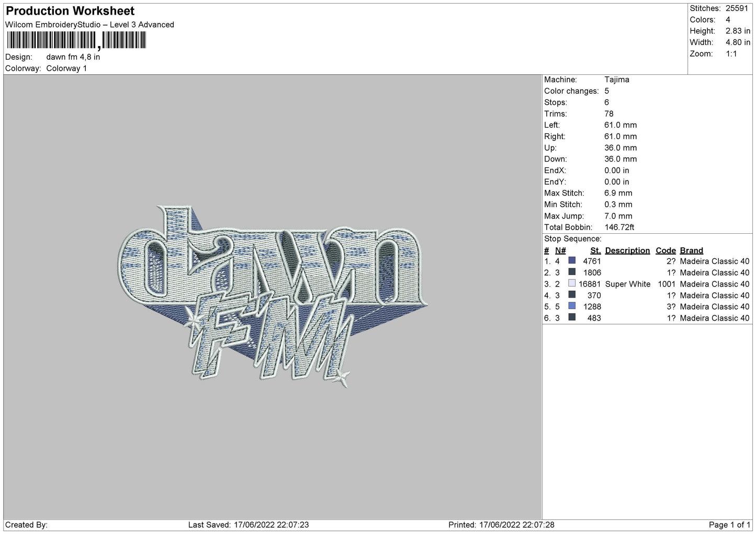Select the design name 'dawn fm 4,8 in'
The width and height of the screenshot is (756, 534).
click(x=73, y=57)
